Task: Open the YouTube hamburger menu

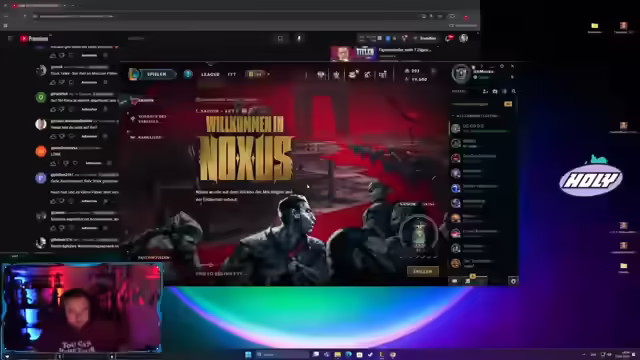Action: [10, 38]
